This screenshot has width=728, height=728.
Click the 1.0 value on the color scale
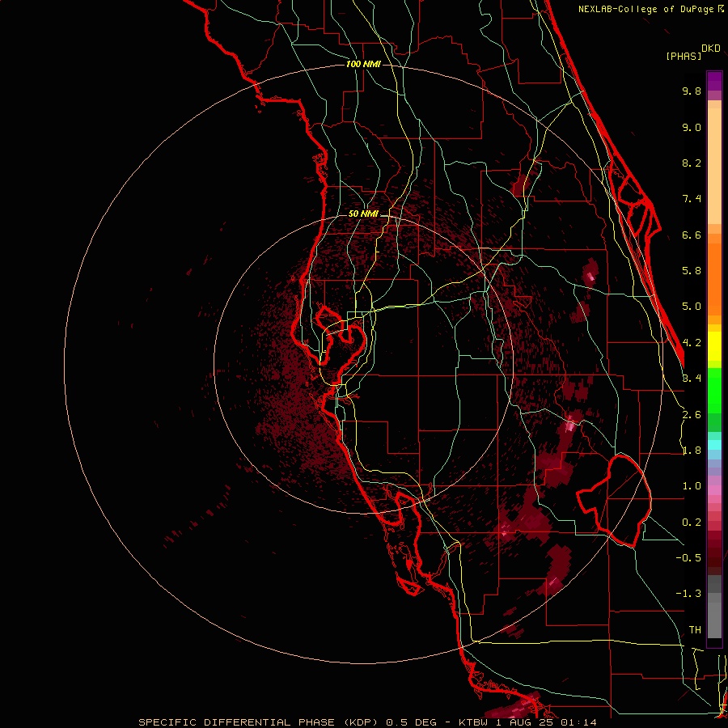(x=692, y=486)
